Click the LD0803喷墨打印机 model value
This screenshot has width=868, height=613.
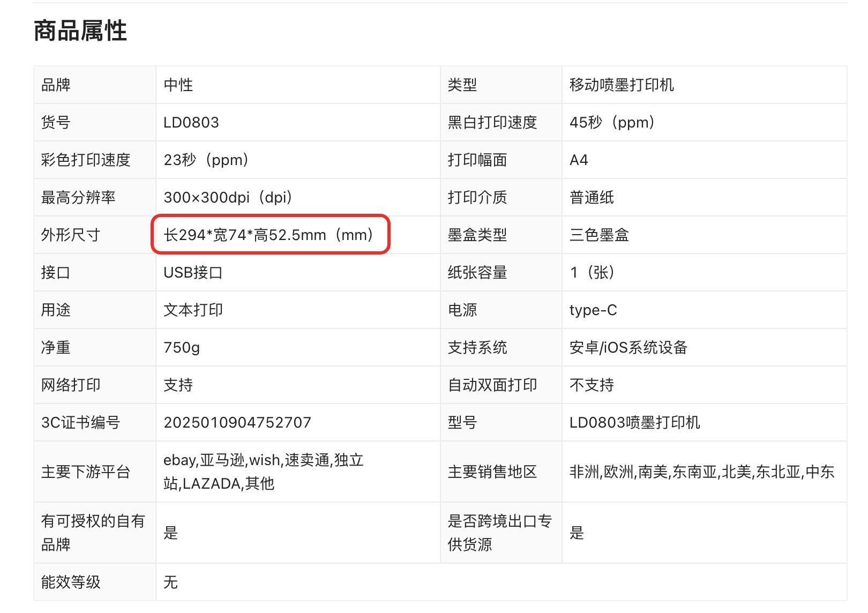(x=634, y=423)
